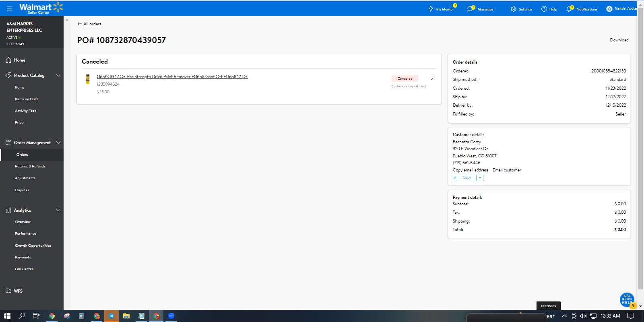Go to Items on Hold
Image resolution: width=644 pixels, height=322 pixels.
tap(26, 99)
